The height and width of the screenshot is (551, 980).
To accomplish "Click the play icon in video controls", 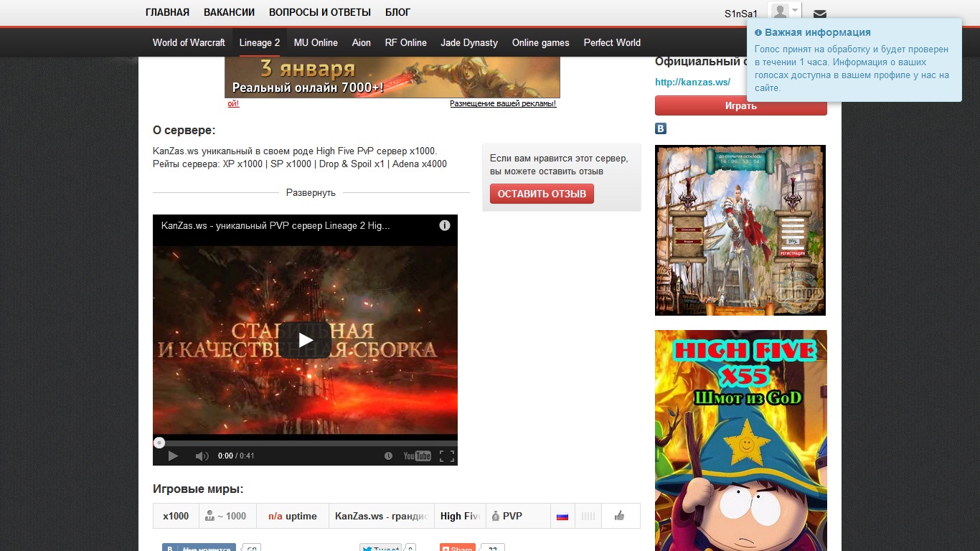I will click(x=173, y=456).
